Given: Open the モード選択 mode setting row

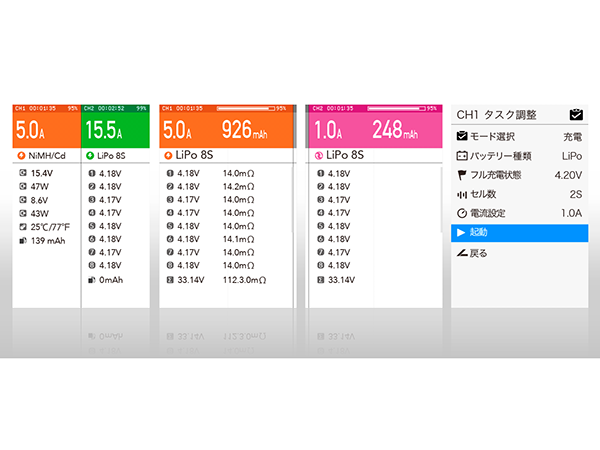Looking at the screenshot, I should (519, 137).
